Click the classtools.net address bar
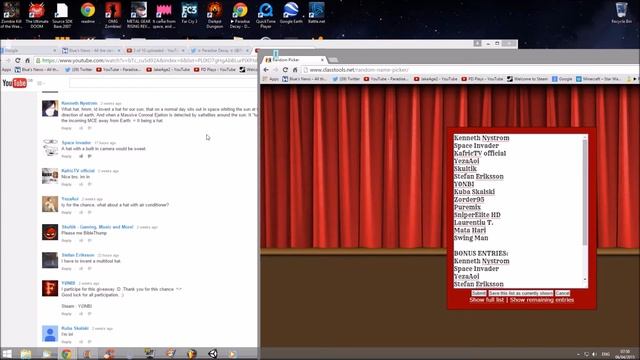Viewport: 640px width, 360px height. pyautogui.click(x=469, y=70)
